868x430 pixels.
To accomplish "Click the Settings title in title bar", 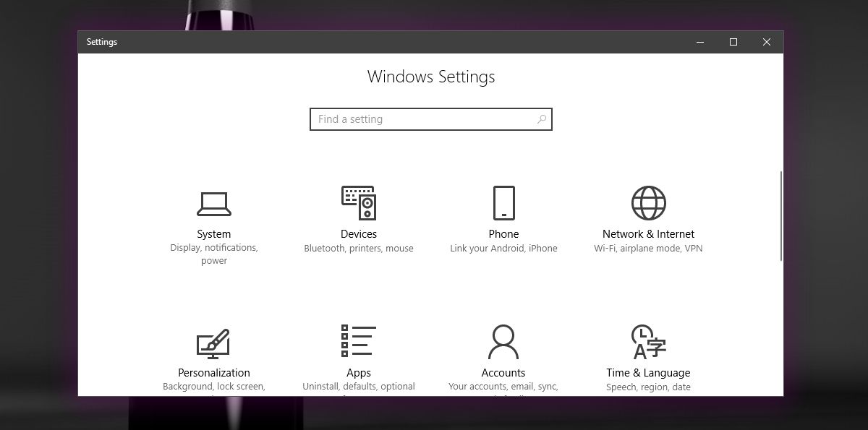I will [x=102, y=42].
